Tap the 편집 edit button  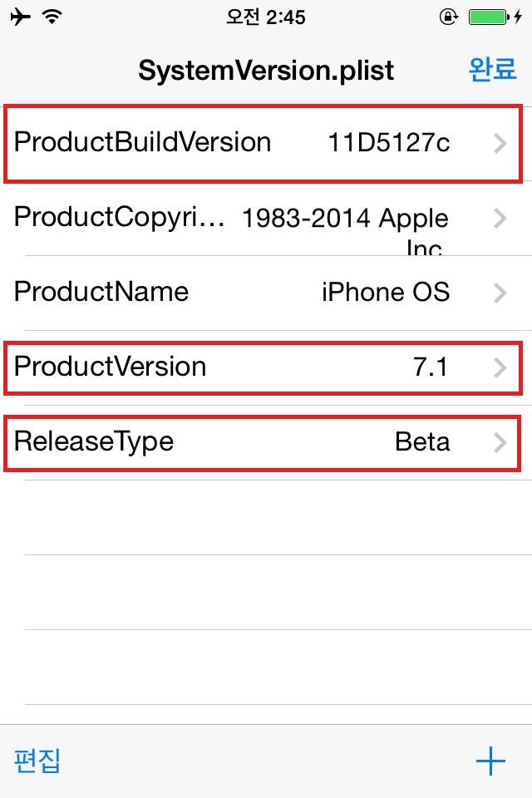(x=37, y=761)
